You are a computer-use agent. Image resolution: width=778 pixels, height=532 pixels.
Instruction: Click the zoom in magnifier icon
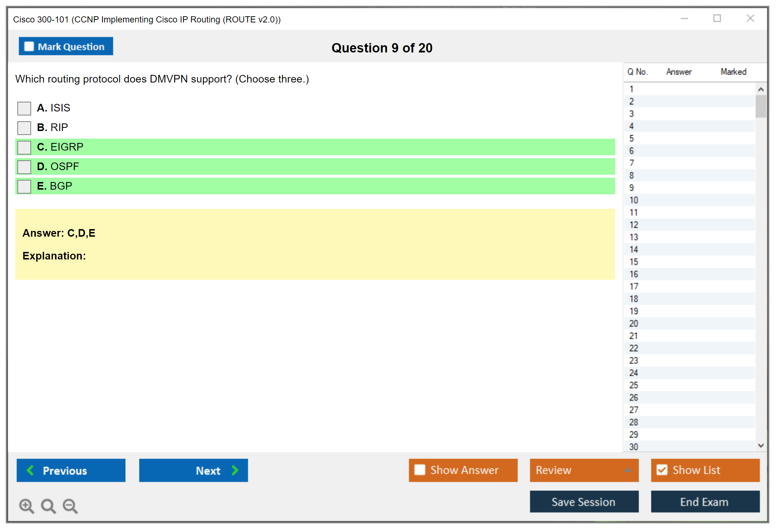click(26, 506)
